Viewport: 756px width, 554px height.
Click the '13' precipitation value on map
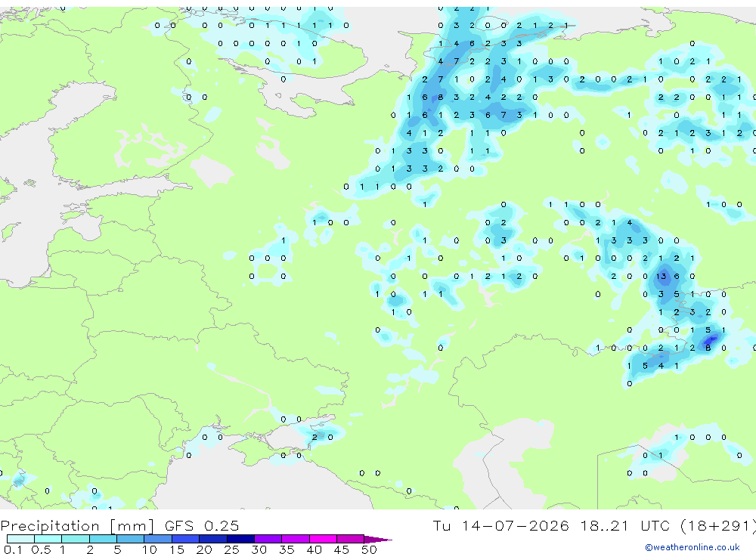pyautogui.click(x=661, y=277)
